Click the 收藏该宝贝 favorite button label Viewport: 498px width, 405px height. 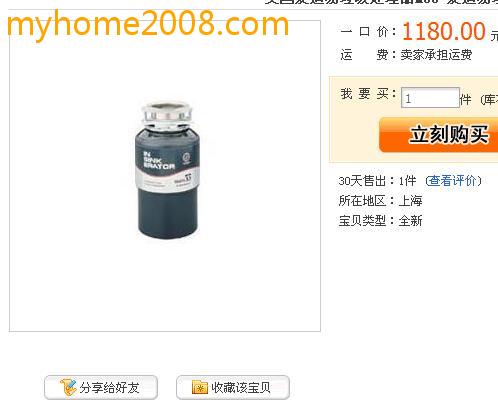(x=241, y=388)
